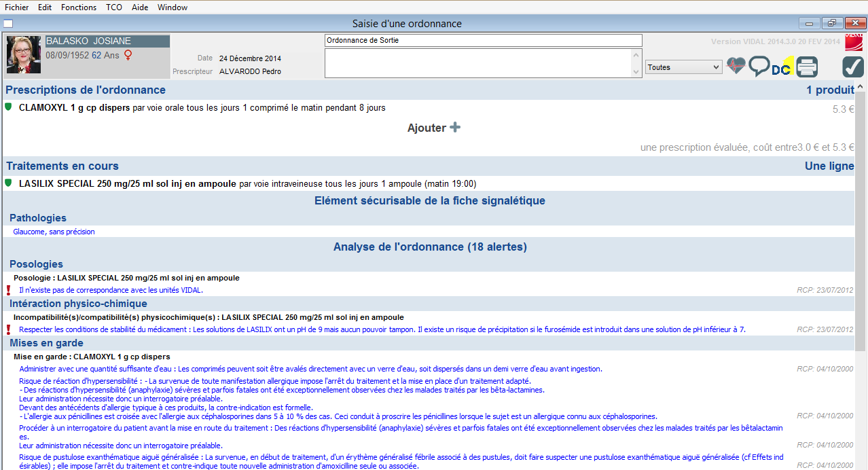Click the red alert mark for Posologie warning
This screenshot has width=868, height=470.
pos(8,290)
